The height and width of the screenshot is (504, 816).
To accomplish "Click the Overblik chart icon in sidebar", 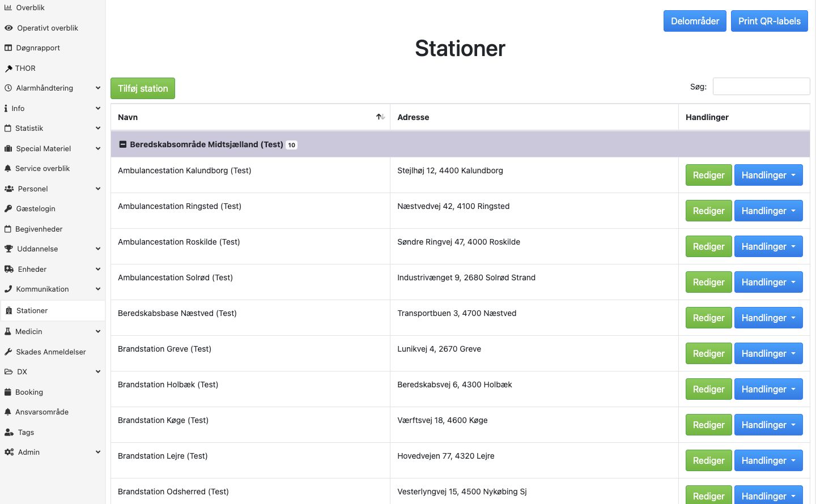I will click(8, 8).
